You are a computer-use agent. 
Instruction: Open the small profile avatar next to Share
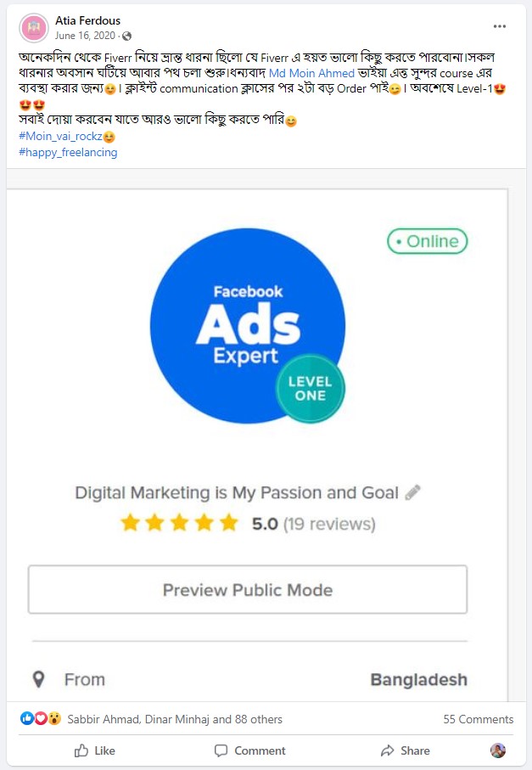(x=498, y=750)
